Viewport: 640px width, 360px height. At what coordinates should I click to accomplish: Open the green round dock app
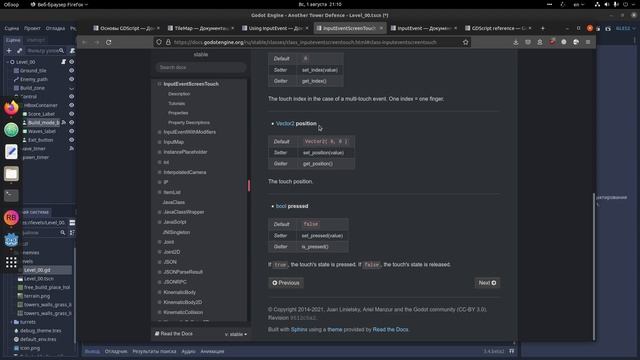click(11, 130)
